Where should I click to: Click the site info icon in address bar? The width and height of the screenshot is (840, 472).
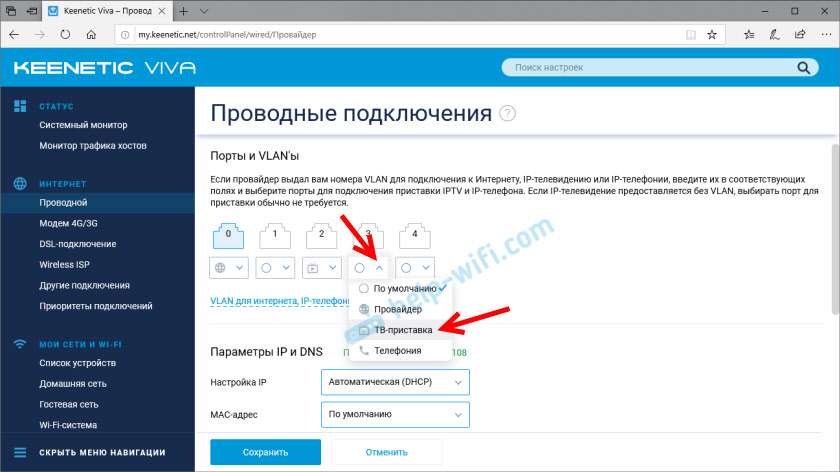125,35
